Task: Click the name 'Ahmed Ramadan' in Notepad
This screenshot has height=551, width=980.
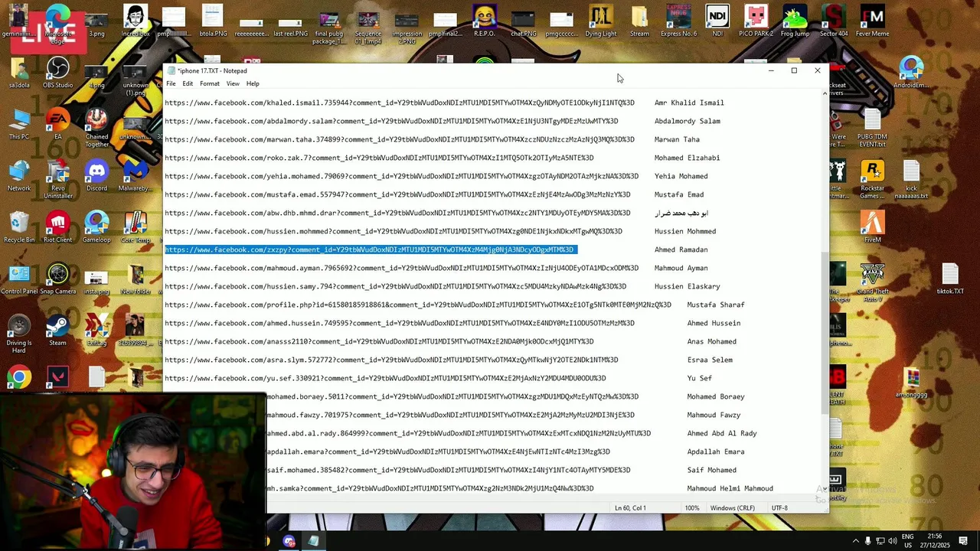Action: [681, 249]
